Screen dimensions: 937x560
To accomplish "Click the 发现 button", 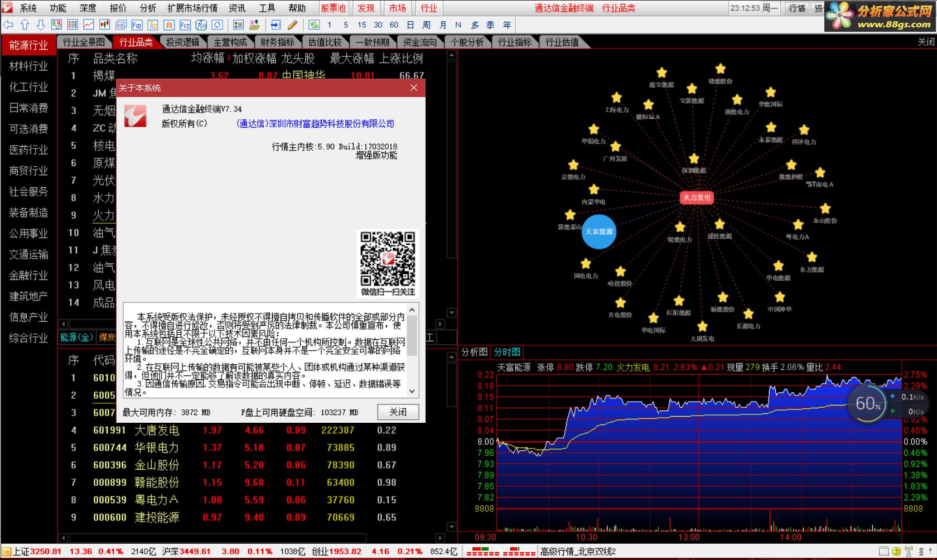I will [x=366, y=8].
